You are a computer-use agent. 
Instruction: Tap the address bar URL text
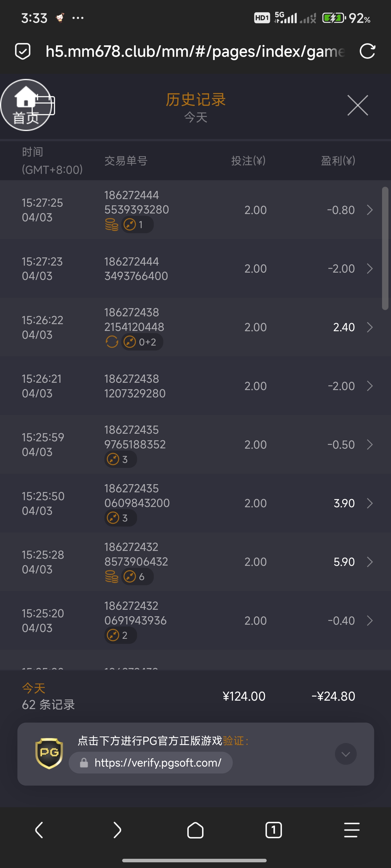195,52
